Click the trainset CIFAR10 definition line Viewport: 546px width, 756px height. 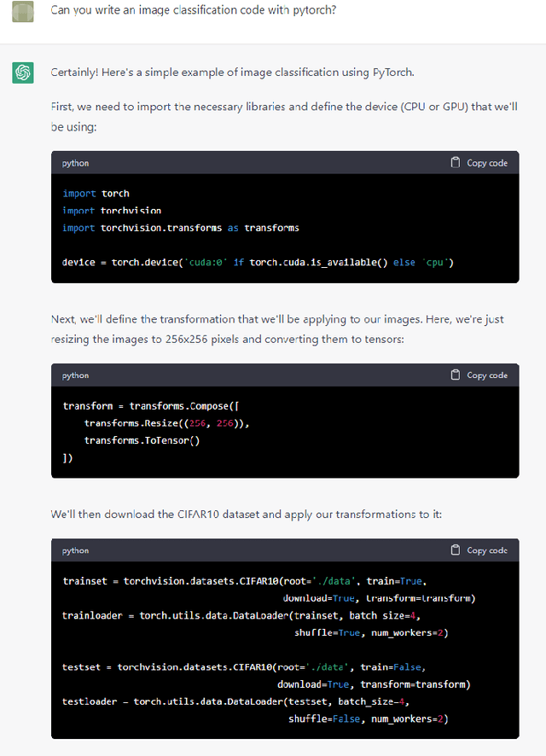(x=244, y=581)
